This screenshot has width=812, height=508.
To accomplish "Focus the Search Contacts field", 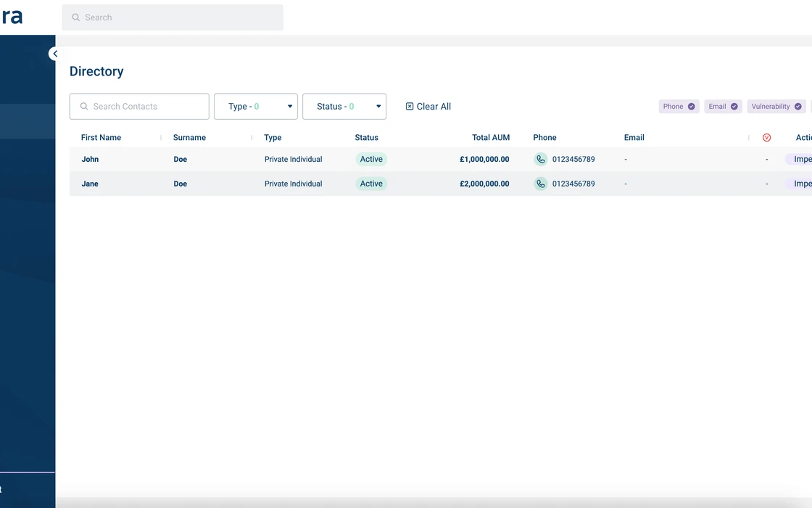I will [139, 106].
